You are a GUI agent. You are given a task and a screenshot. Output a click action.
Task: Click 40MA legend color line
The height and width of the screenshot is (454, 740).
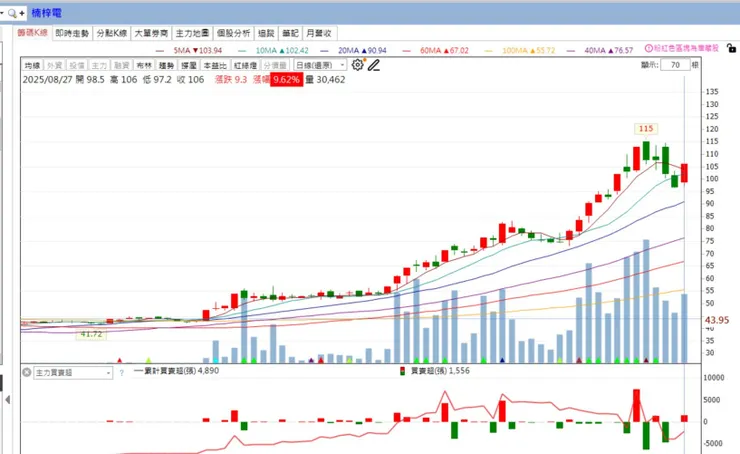coord(571,50)
